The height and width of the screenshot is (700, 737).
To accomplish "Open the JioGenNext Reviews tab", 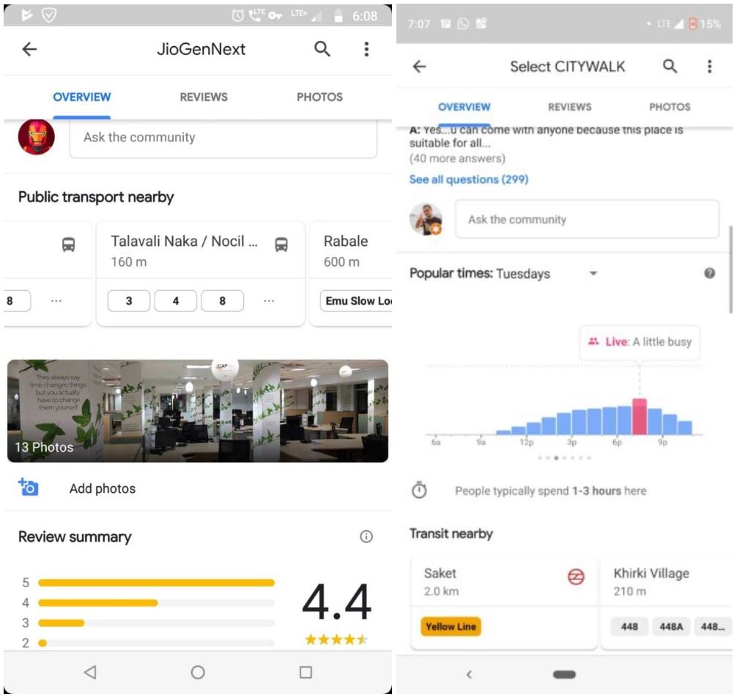I will (x=204, y=97).
